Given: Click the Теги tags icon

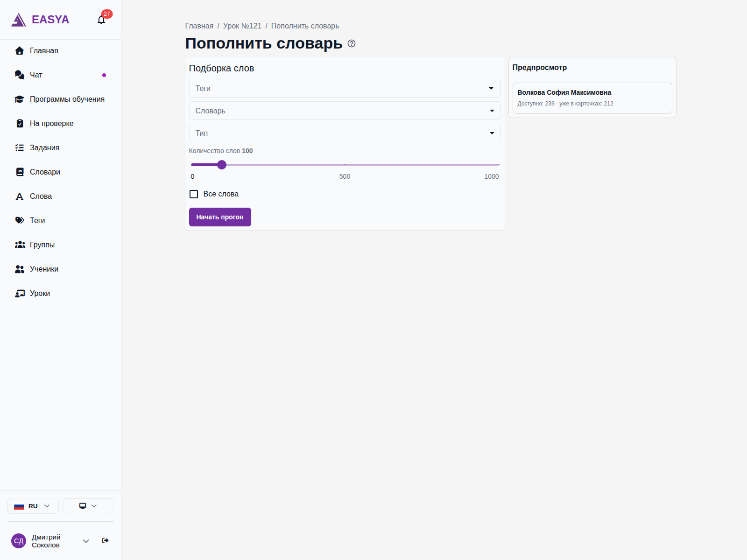Looking at the screenshot, I should click(20, 220).
